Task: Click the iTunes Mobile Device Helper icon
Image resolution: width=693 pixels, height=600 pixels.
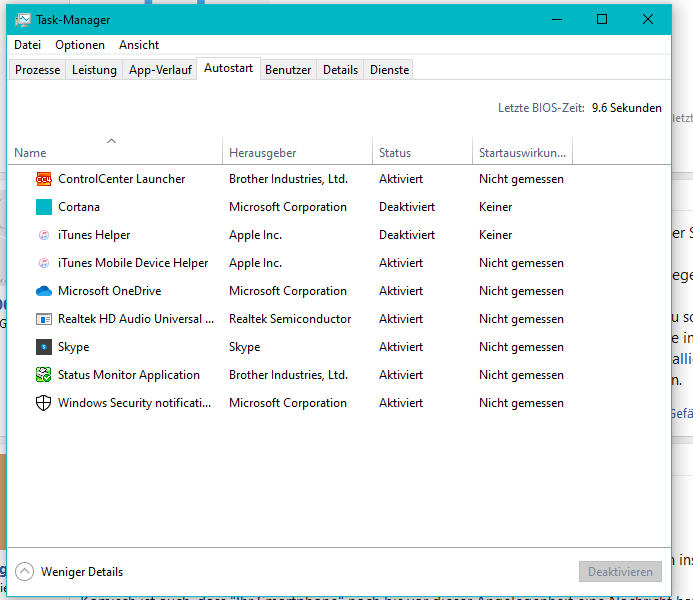Action: pos(43,263)
